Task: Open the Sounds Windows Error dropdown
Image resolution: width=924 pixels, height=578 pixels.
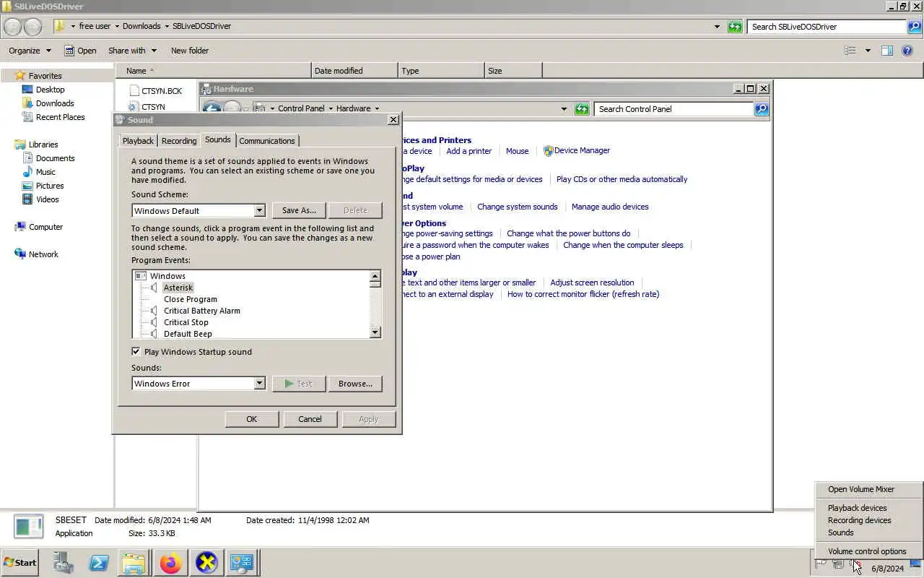Action: point(260,384)
